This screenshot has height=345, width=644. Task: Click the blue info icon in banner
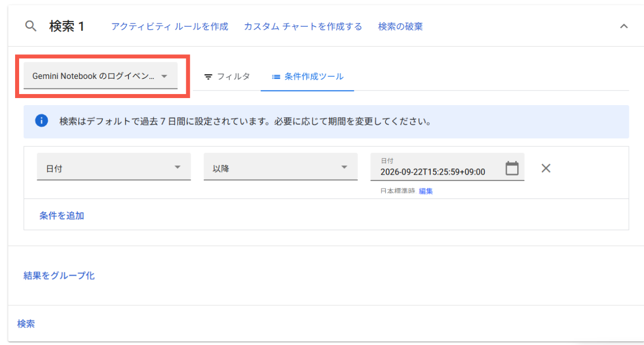[41, 121]
